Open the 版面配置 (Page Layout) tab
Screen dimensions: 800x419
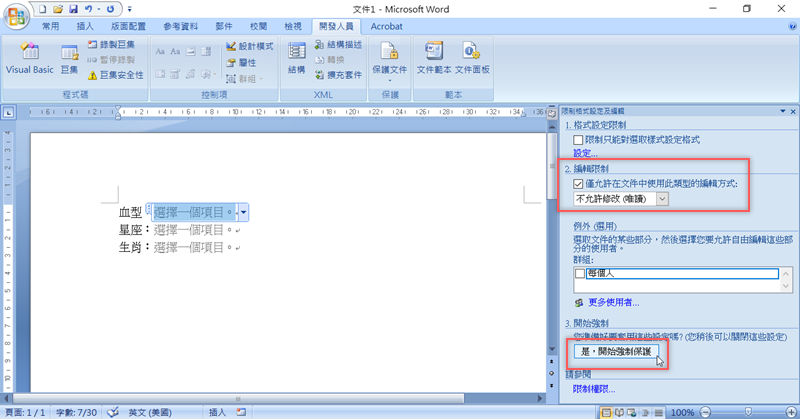click(x=128, y=27)
